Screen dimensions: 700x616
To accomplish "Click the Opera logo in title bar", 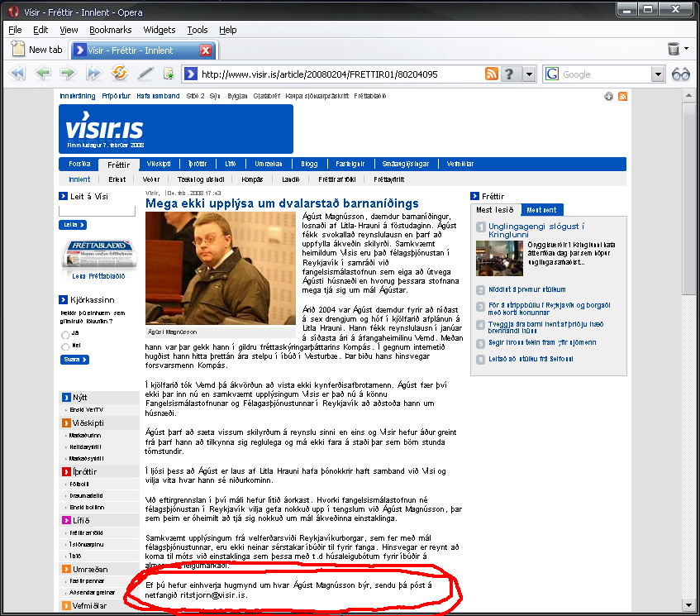I will pyautogui.click(x=14, y=12).
